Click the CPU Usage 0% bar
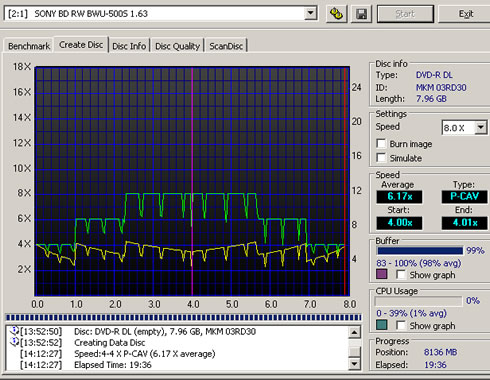 419,301
